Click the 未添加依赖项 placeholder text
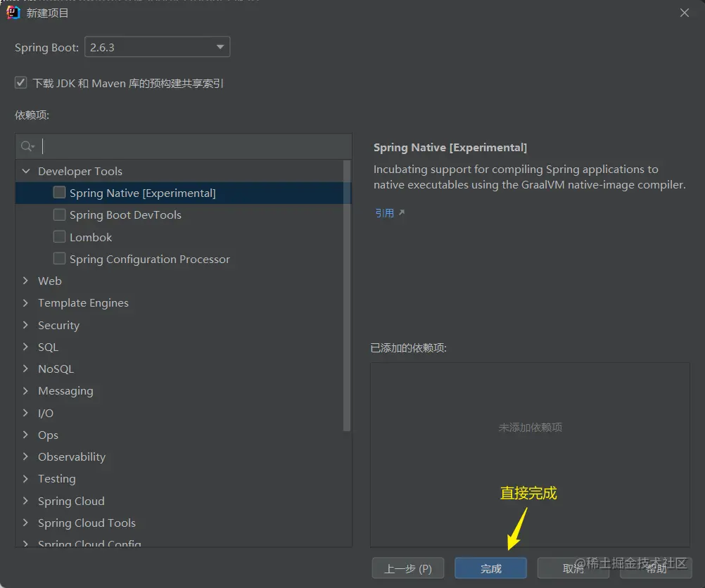This screenshot has height=588, width=705. click(x=530, y=427)
